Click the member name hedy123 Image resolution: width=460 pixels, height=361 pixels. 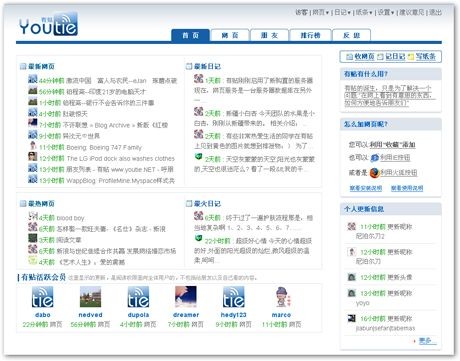[233, 315]
